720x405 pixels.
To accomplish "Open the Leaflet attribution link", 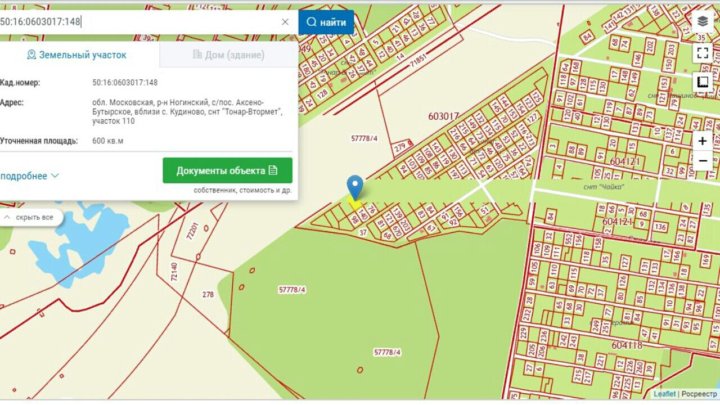I will pyautogui.click(x=665, y=394).
